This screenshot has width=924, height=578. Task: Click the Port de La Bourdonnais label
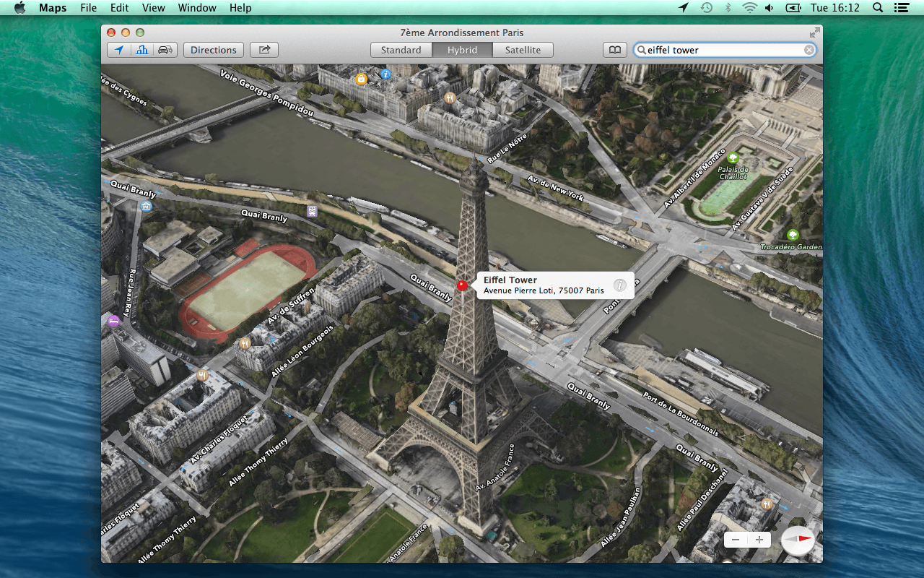coord(681,413)
